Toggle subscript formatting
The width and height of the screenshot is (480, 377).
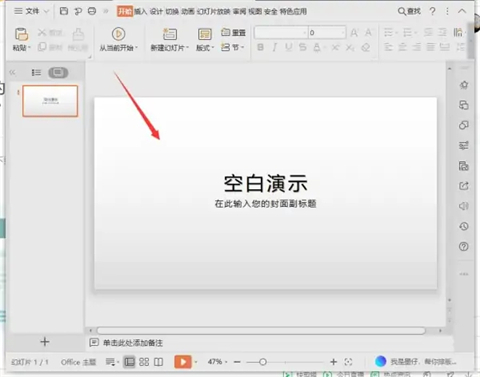coord(350,48)
